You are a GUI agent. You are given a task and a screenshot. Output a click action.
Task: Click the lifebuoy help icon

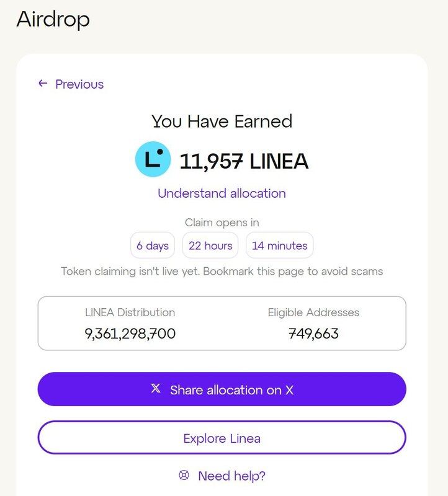[184, 475]
